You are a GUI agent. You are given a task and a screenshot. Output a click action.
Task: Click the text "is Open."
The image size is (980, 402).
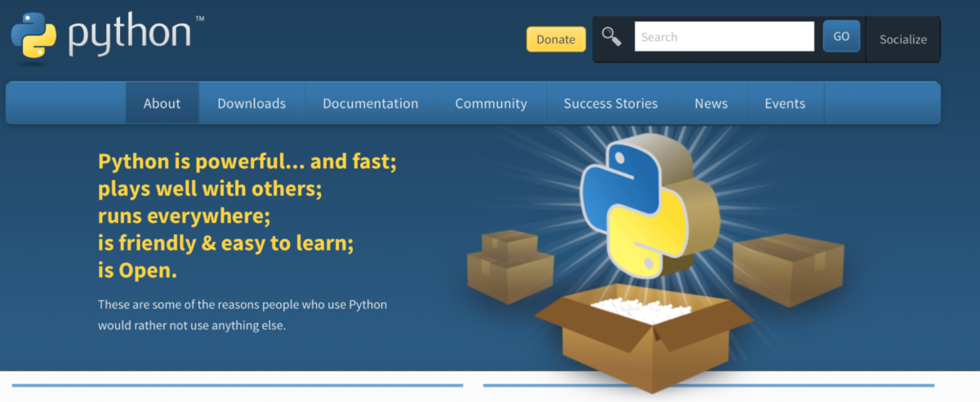click(x=137, y=270)
